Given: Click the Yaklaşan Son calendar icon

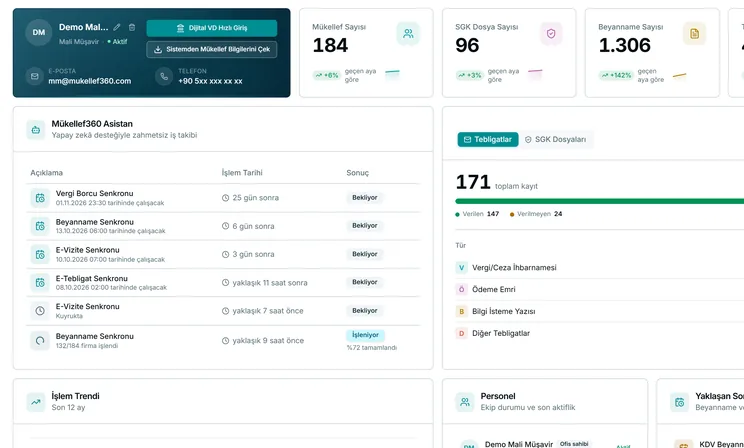Looking at the screenshot, I should pos(679,402).
